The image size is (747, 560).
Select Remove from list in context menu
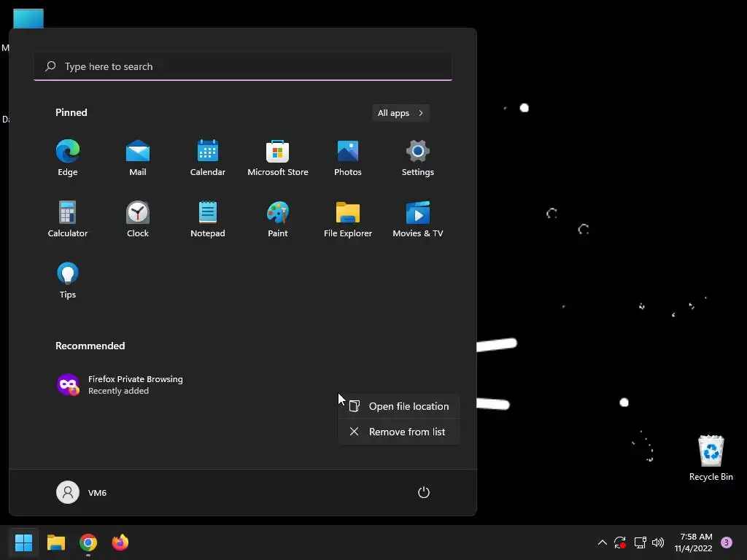click(399, 432)
